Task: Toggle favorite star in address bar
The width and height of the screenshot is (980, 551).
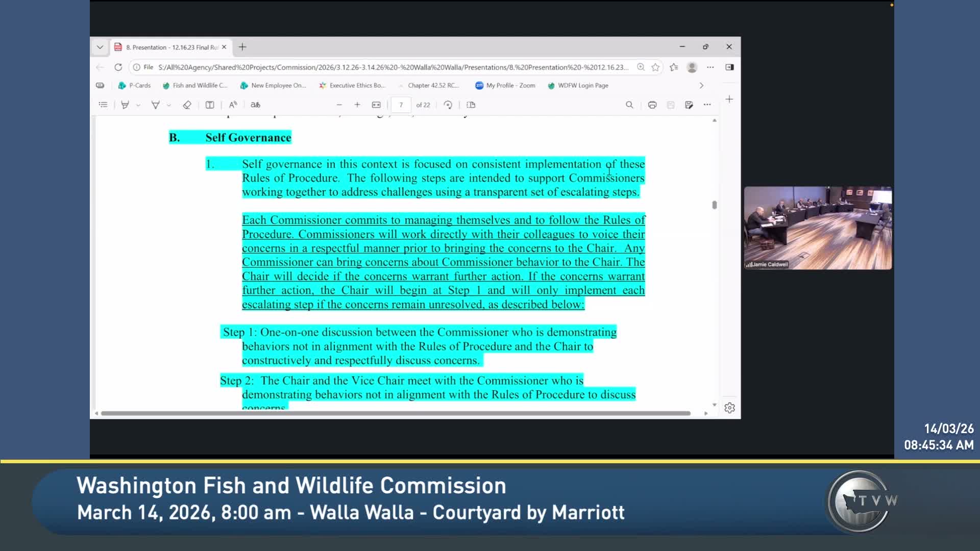Action: 655,67
